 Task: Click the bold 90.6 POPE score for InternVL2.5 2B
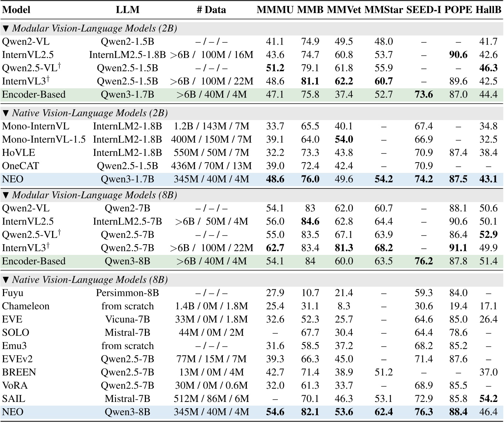(x=458, y=55)
